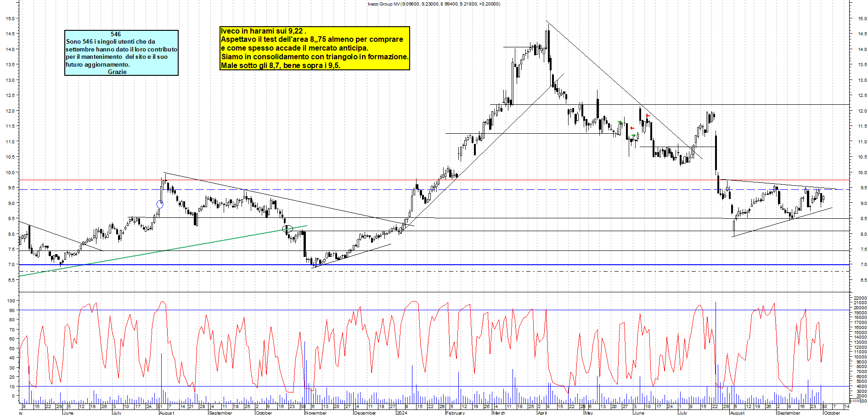Click the 'December' label on the time axis

tap(365, 413)
